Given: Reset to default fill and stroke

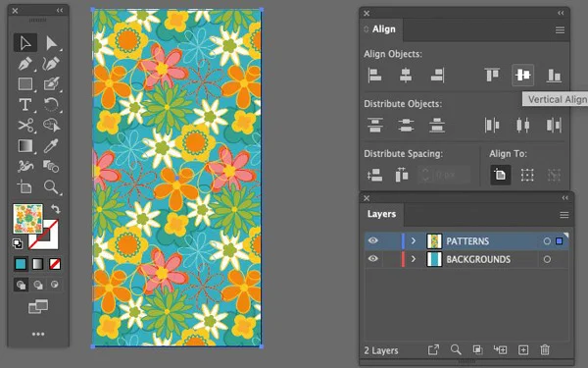Looking at the screenshot, I should point(18,243).
